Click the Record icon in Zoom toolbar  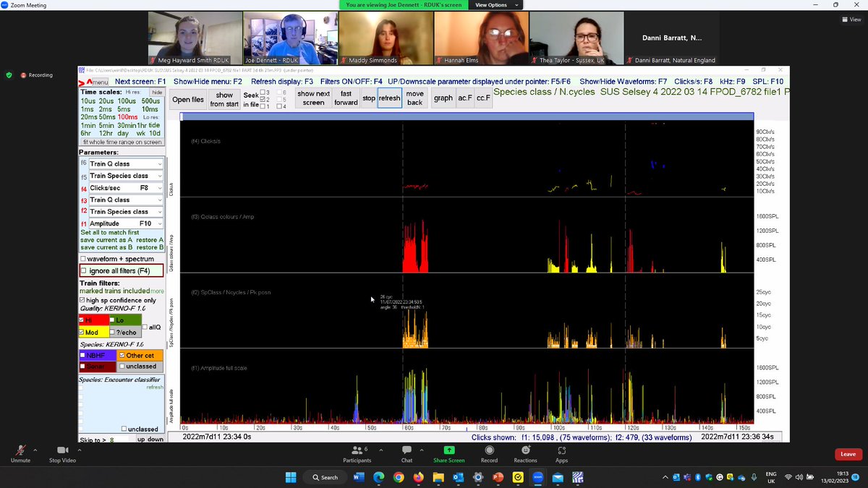pos(489,450)
